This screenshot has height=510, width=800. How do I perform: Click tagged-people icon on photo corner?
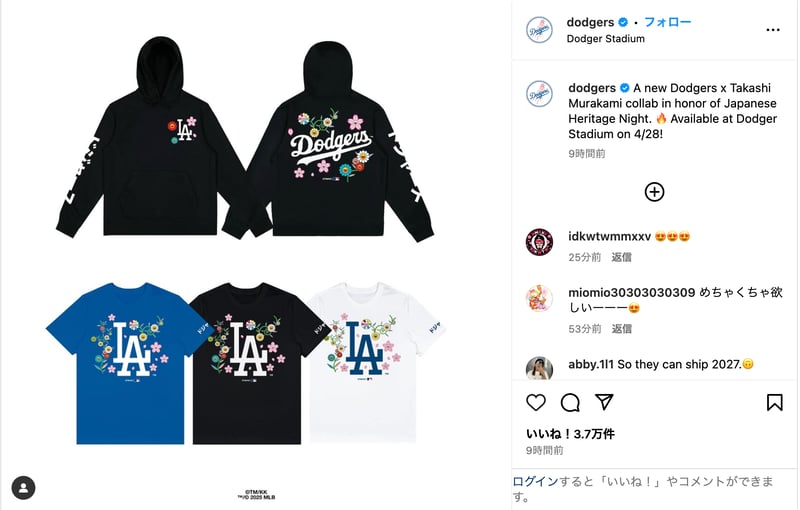23,488
